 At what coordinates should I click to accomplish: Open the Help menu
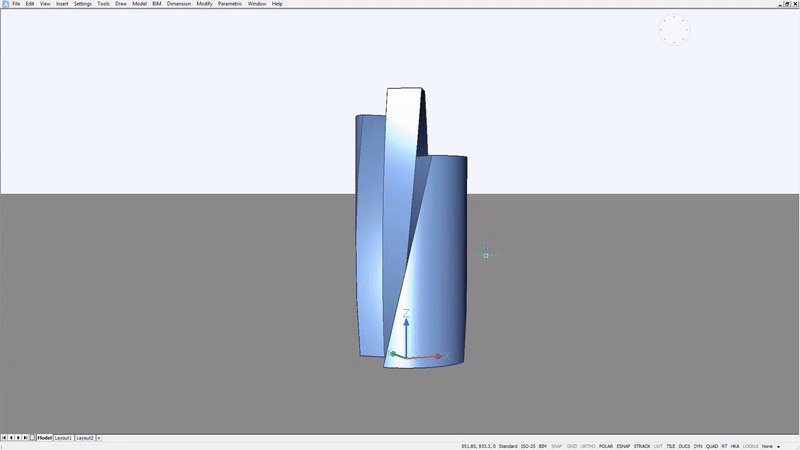[x=277, y=4]
